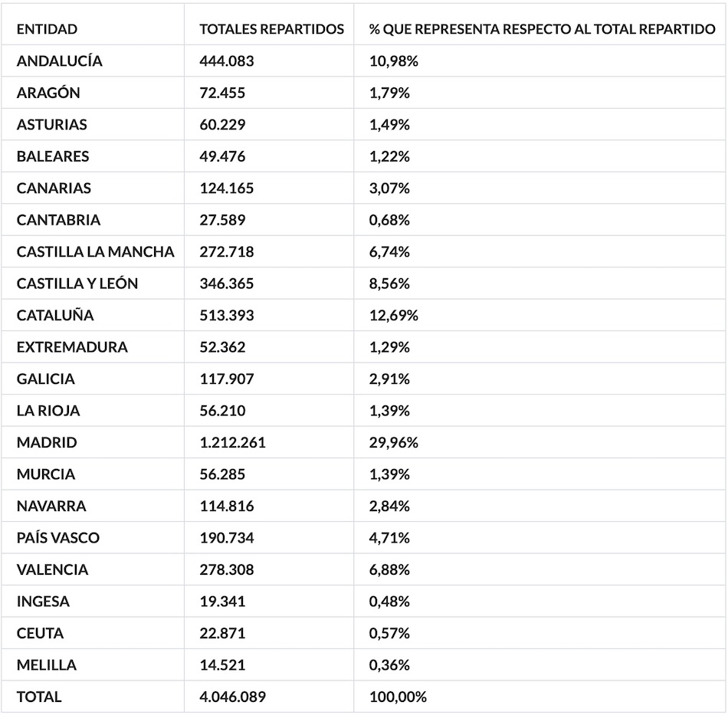The image size is (728, 715).
Task: Select Canarias total 124.165
Action: (x=226, y=189)
